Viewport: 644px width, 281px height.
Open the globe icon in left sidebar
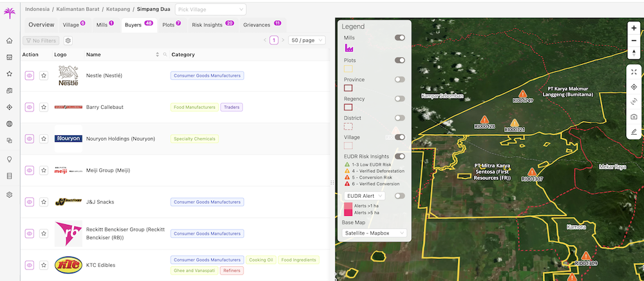pos(10,124)
